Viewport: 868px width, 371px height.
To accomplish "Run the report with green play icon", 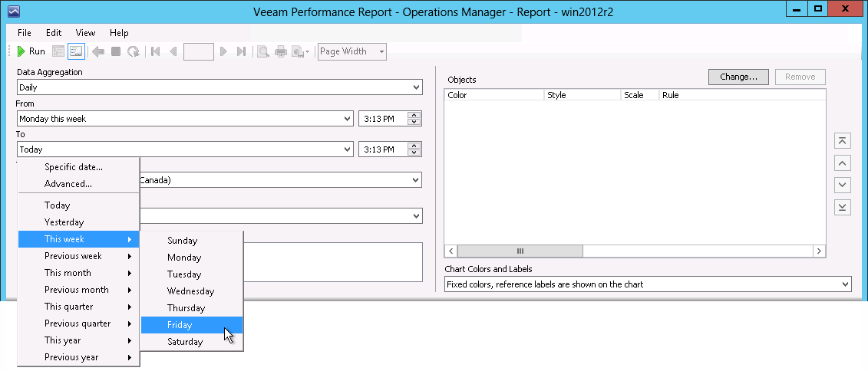I will coord(31,51).
